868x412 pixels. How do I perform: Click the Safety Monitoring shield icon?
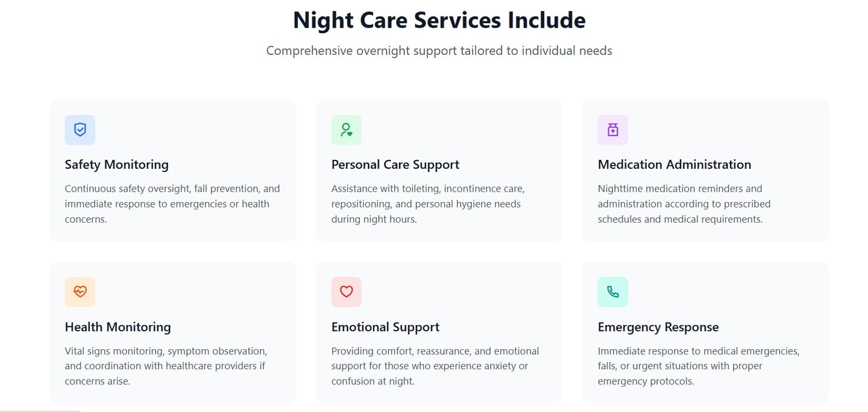click(80, 130)
